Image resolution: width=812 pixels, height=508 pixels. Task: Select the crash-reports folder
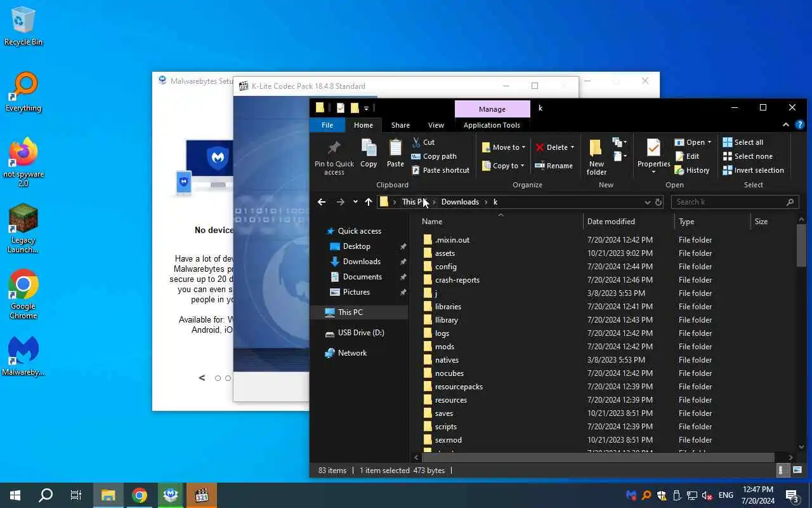pos(457,280)
